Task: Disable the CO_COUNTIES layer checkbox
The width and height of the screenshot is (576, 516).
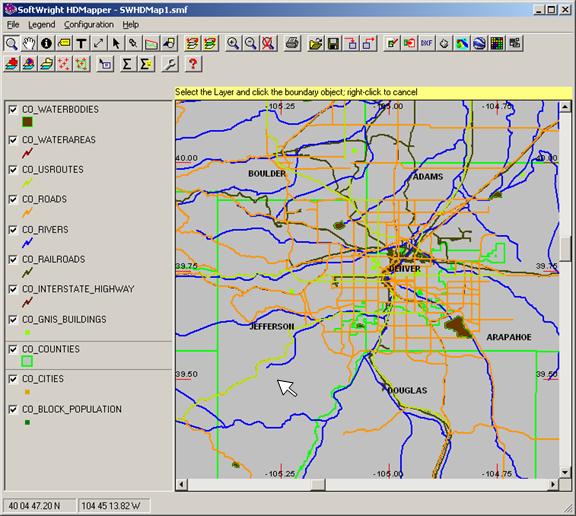Action: 13,349
